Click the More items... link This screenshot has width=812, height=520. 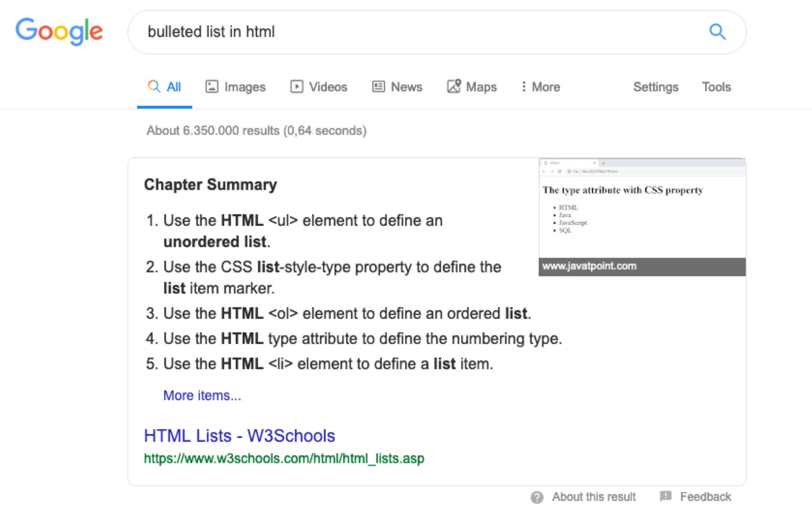202,395
